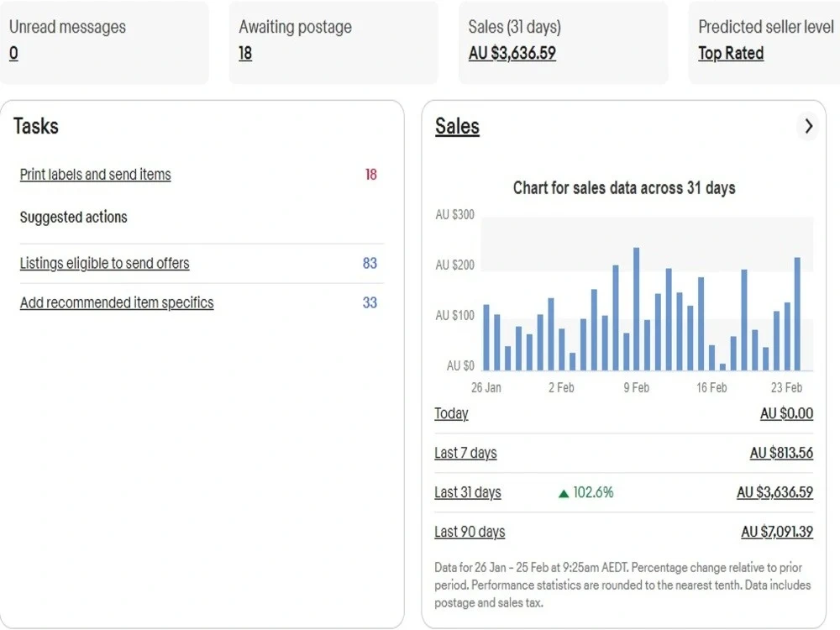Select the Today sales row link

click(x=451, y=413)
